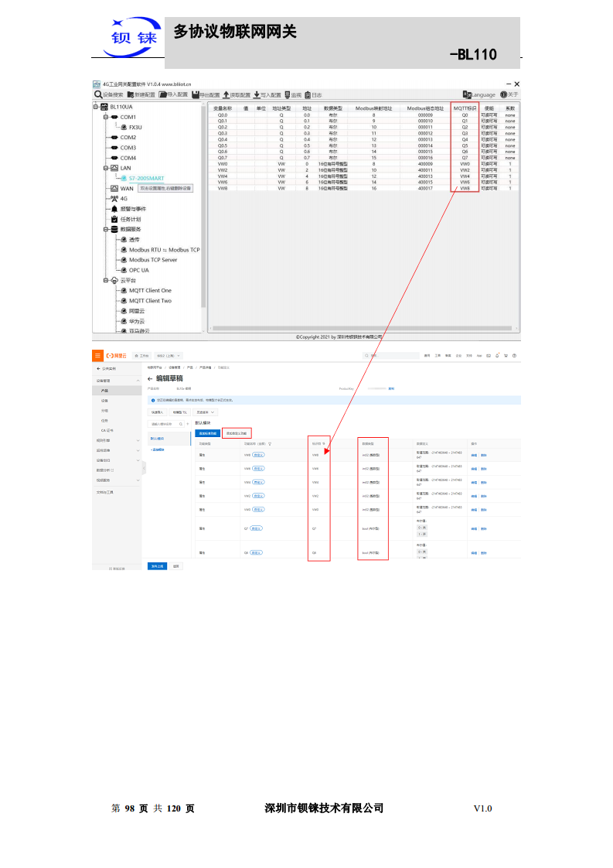Click the 添加标准功能 blue button
613x868 pixels.
point(207,433)
